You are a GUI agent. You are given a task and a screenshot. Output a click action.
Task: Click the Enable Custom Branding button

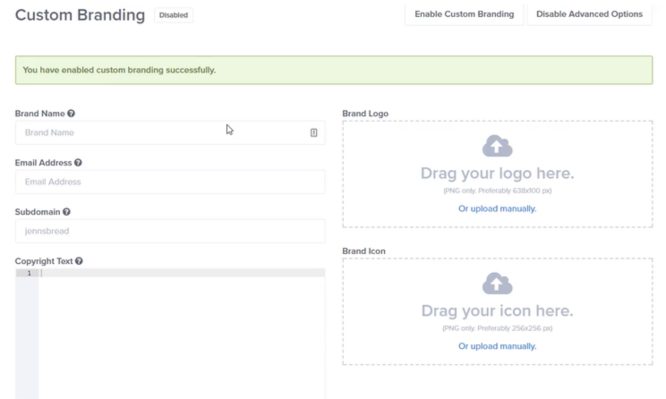pyautogui.click(x=464, y=14)
